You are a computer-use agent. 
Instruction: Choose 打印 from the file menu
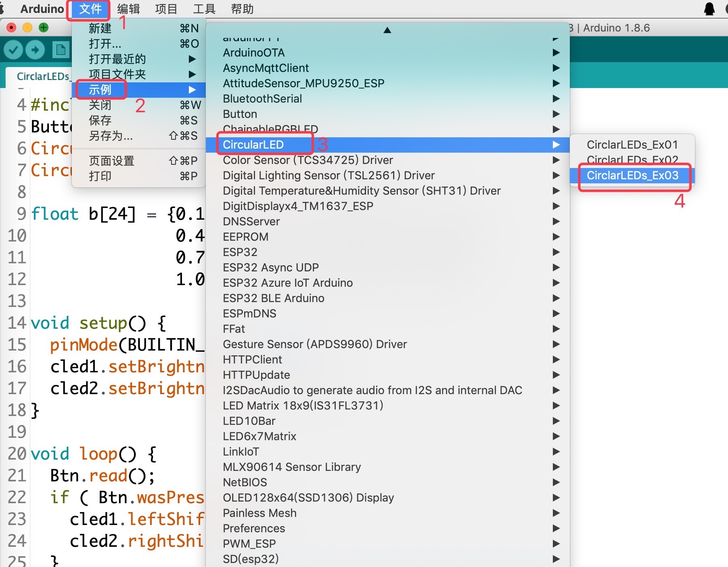coord(138,176)
